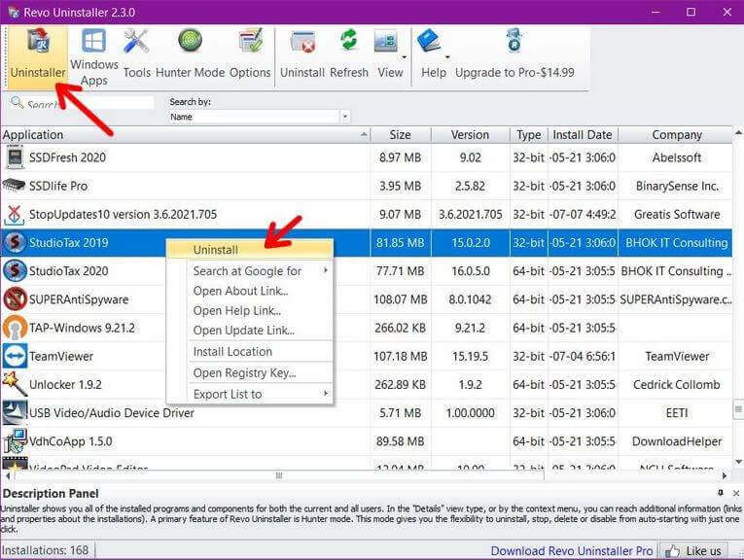Choose Uninstall in the context menu
Screen dimensions: 744x560
(250, 250)
